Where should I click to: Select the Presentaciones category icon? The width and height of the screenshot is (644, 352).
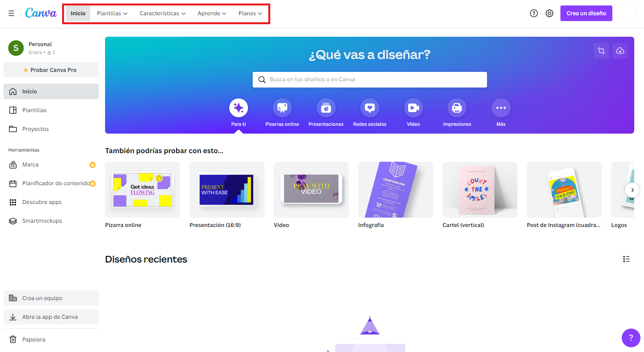point(326,108)
